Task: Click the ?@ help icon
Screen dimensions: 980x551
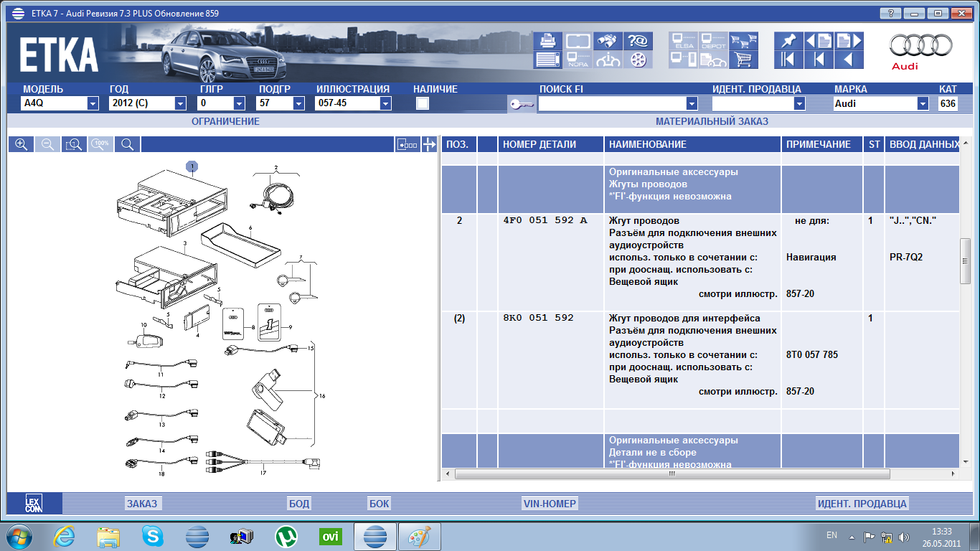Action: pyautogui.click(x=637, y=41)
